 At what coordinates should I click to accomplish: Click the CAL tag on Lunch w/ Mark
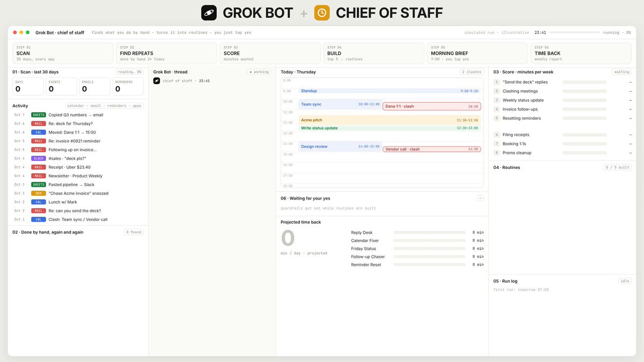point(39,202)
